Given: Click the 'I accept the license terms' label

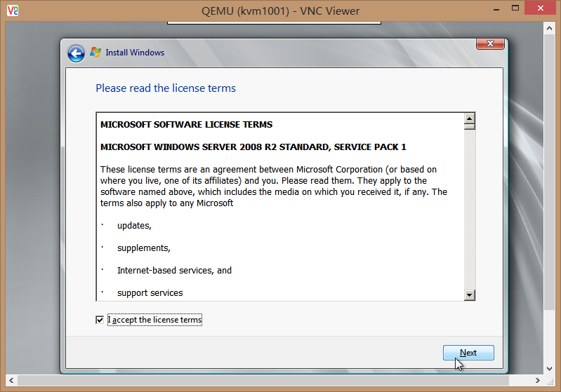Looking at the screenshot, I should (x=155, y=320).
